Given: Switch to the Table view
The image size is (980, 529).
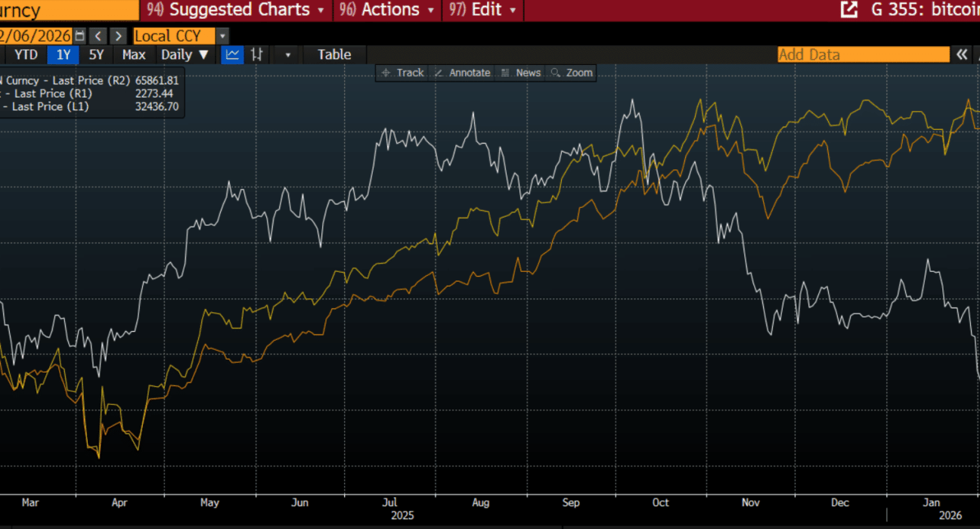Looking at the screenshot, I should point(334,54).
